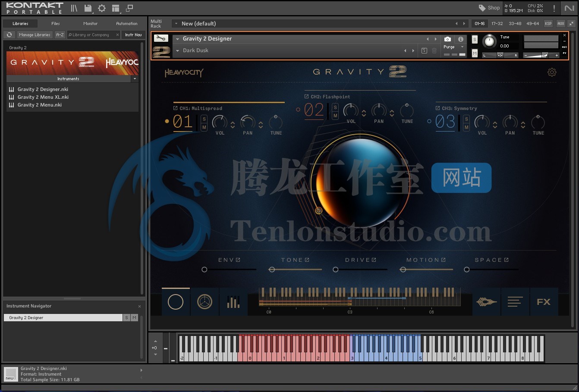
Task: Open the New (default) multi dropdown
Action: (x=176, y=23)
